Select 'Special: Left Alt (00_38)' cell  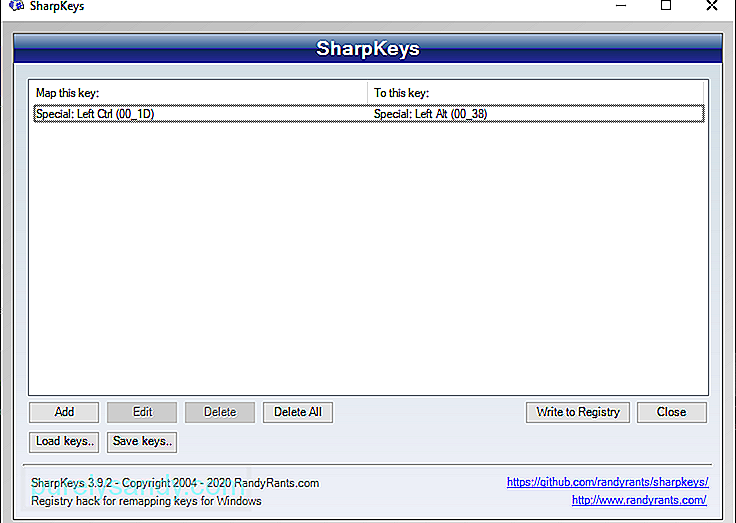pos(430,114)
